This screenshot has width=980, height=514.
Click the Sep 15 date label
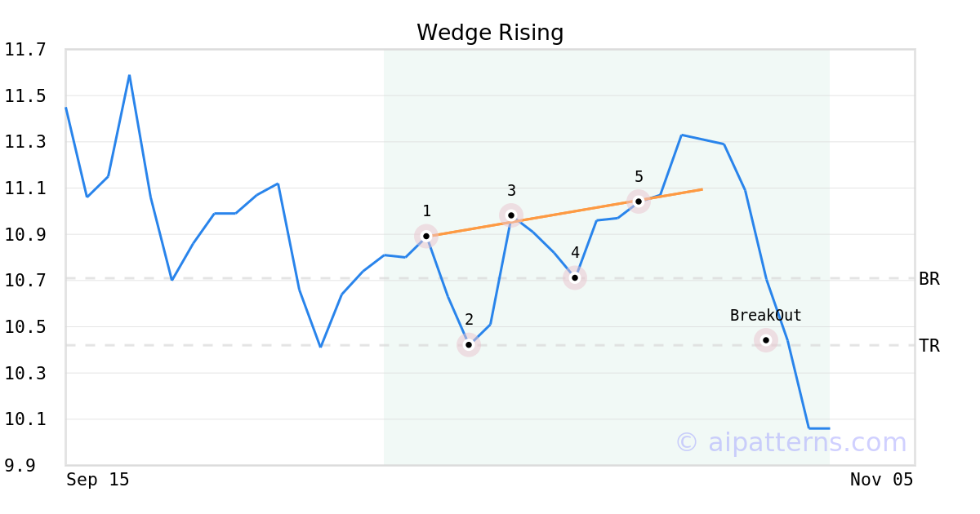click(x=98, y=480)
